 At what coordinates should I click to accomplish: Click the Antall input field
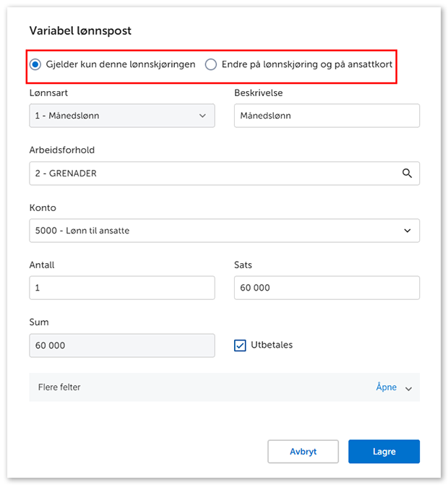(x=121, y=288)
